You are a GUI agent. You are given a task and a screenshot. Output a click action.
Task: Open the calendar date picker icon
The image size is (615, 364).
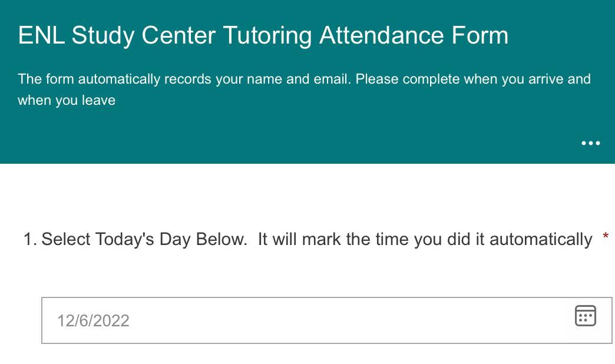(585, 316)
